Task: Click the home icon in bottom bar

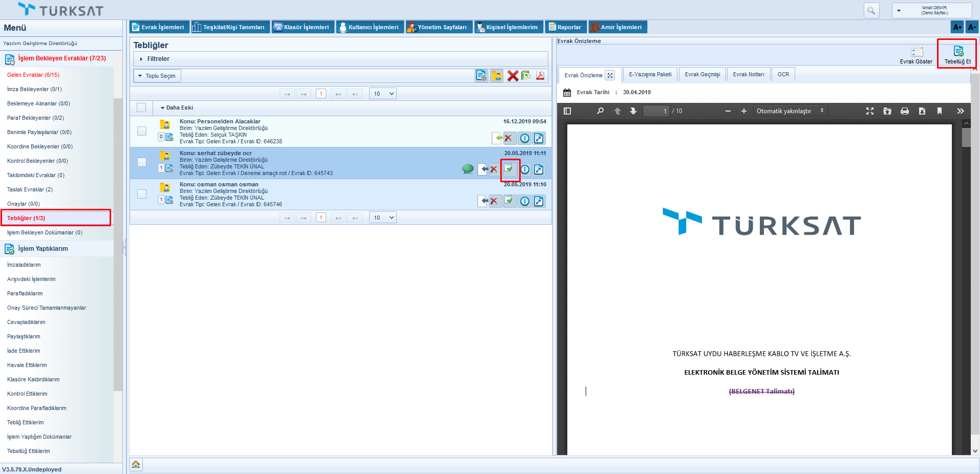Action: click(x=136, y=464)
